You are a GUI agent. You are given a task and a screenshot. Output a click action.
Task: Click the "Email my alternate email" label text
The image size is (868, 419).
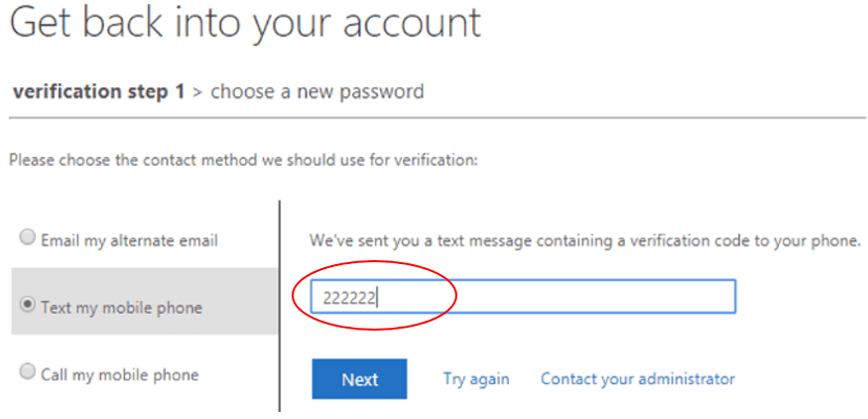[x=129, y=240]
